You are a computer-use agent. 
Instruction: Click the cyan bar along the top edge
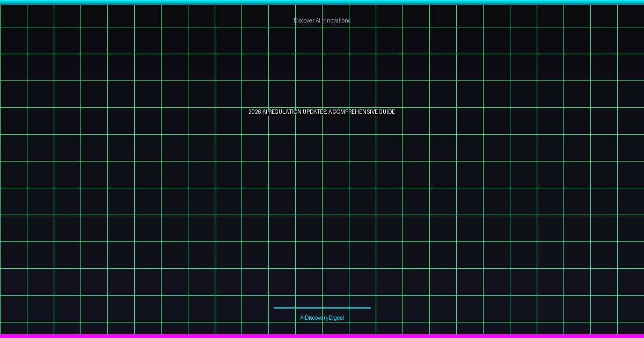[322, 2]
